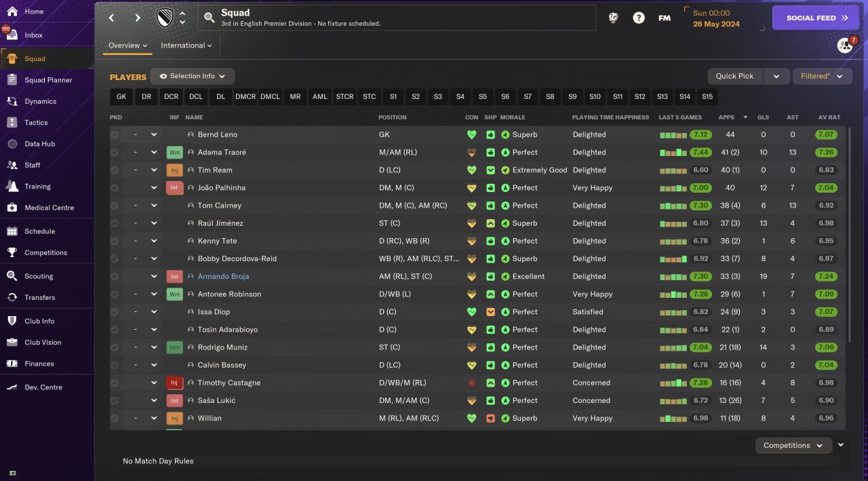
Task: Tick the pick circle for Willian
Action: (x=115, y=419)
